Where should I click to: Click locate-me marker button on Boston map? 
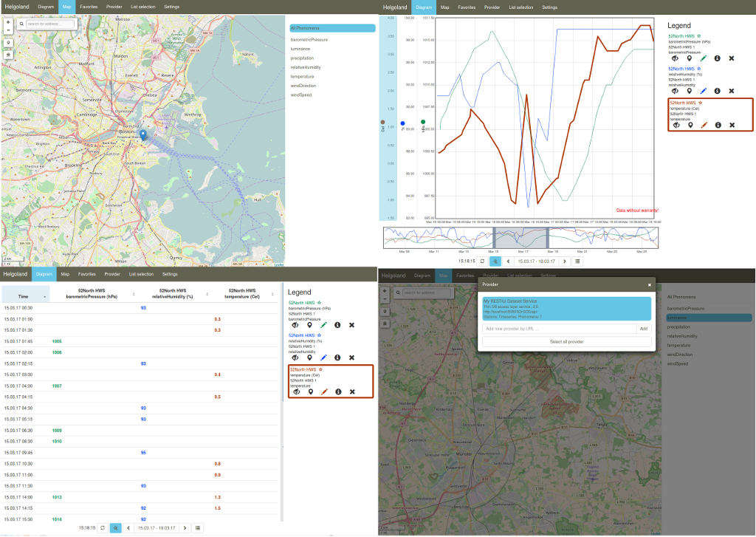[8, 43]
